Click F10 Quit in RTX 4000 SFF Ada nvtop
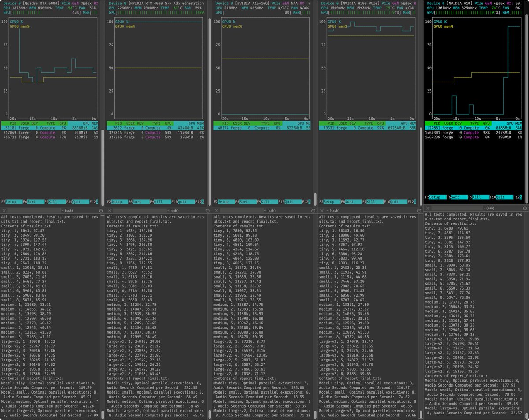529x420 pixels. [183, 202]
